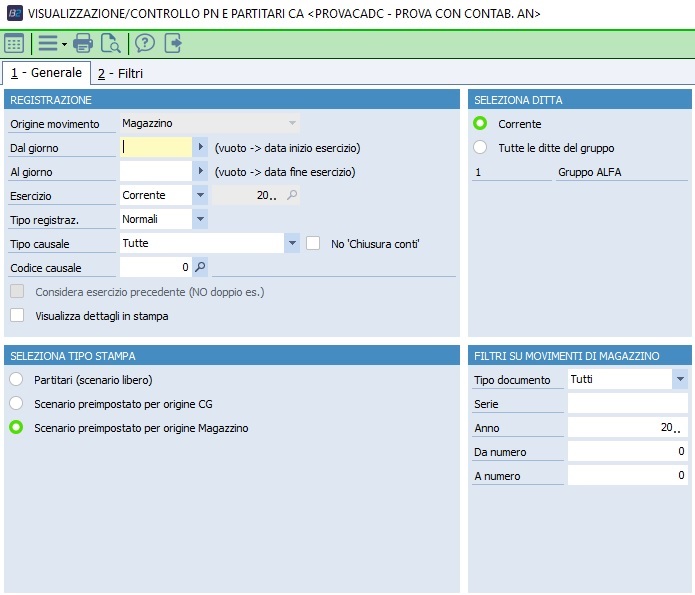
Task: Click the REGISTRAZIONE section header
Action: click(232, 99)
